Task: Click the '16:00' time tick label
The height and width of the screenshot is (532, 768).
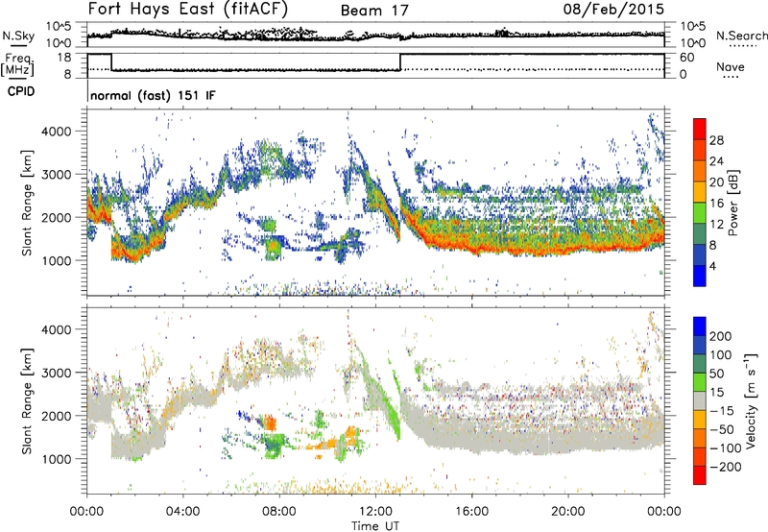Action: tap(471, 512)
